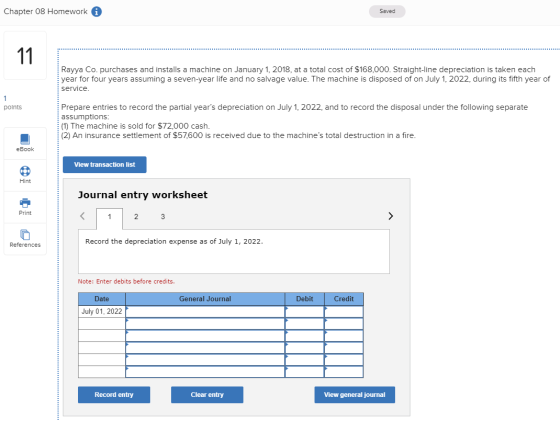Viewport: 560px width, 421px height.
Task: Click the 'Note: Enter debits before credits' text
Action: point(126,281)
